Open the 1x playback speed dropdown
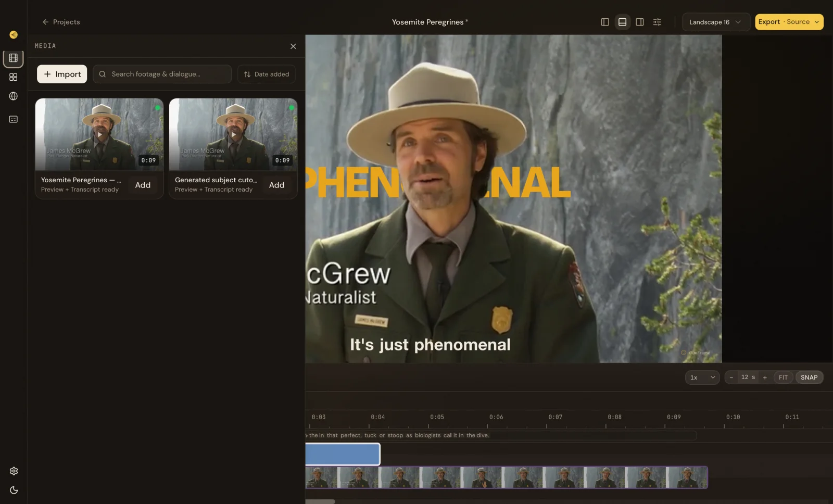The image size is (833, 504). (x=702, y=377)
